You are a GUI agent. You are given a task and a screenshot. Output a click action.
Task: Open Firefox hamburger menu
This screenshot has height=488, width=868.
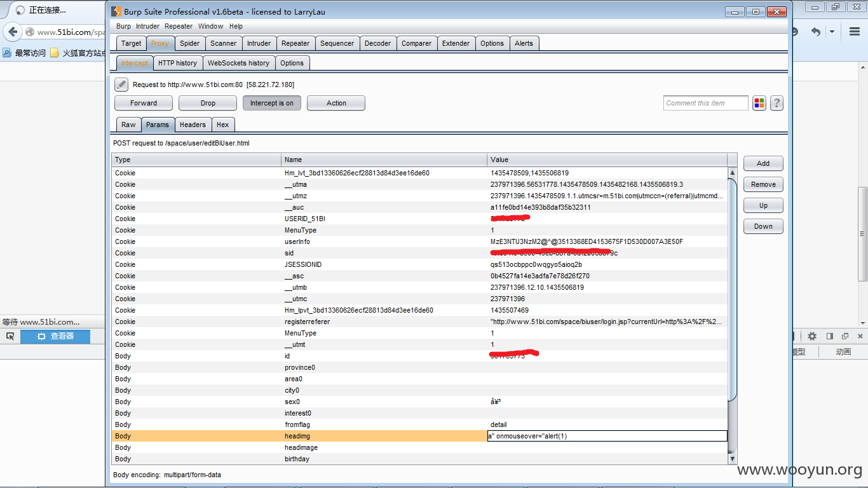pyautogui.click(x=855, y=32)
